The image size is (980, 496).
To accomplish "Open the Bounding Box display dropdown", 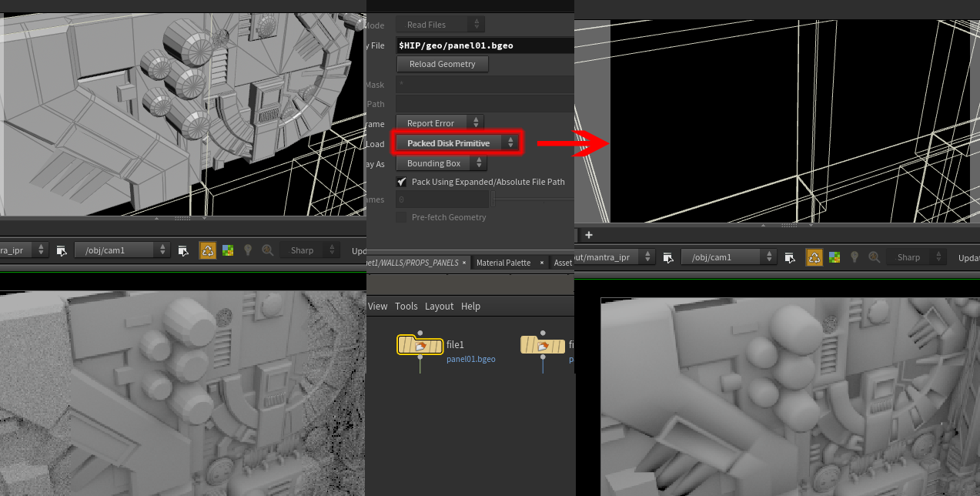I will click(x=441, y=163).
